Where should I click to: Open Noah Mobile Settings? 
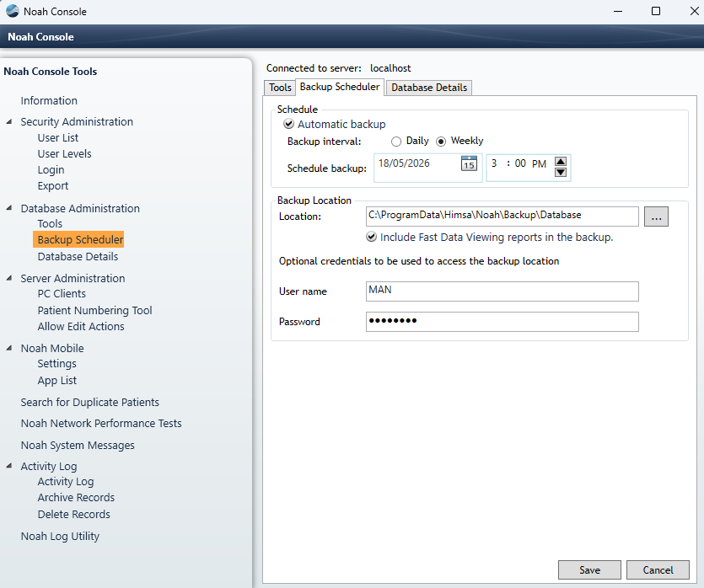click(x=56, y=364)
